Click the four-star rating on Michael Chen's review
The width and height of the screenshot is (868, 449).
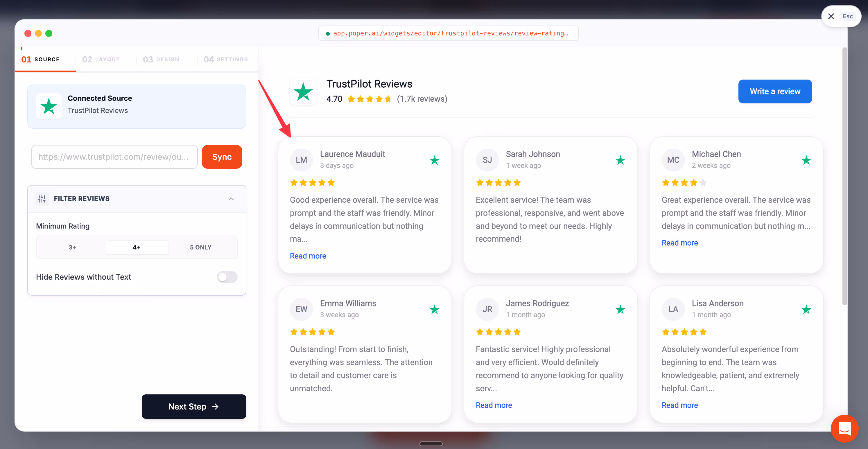(x=684, y=183)
